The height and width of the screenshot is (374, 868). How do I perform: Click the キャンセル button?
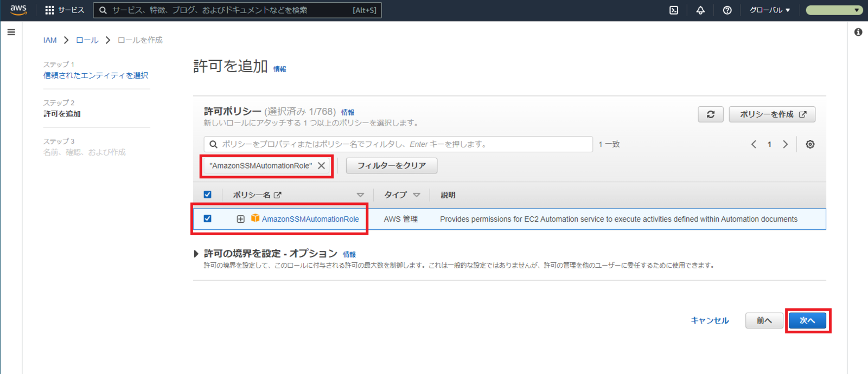click(x=710, y=320)
